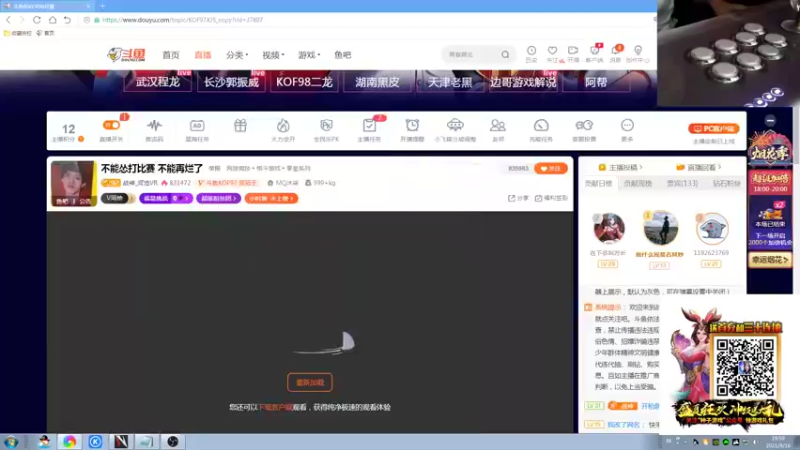Select the 边哥游戏解说 streamer banner tab

point(523,82)
